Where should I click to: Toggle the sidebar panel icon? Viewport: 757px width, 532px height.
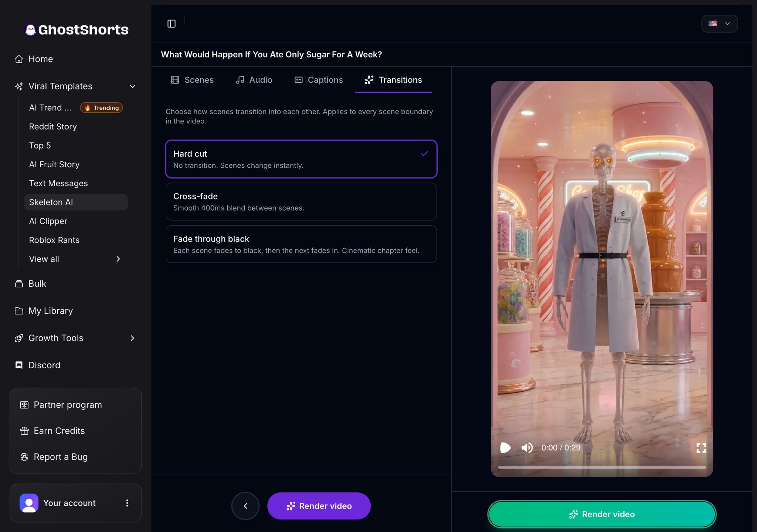pyautogui.click(x=172, y=24)
